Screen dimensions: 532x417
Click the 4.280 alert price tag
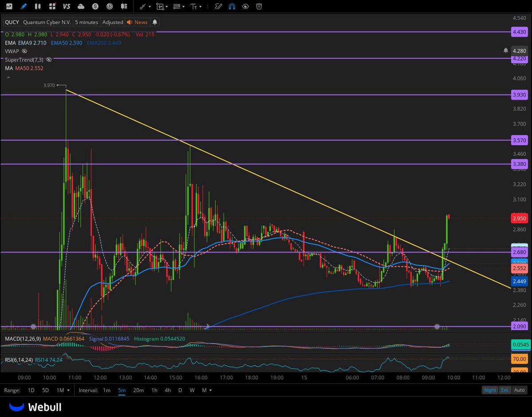[519, 51]
